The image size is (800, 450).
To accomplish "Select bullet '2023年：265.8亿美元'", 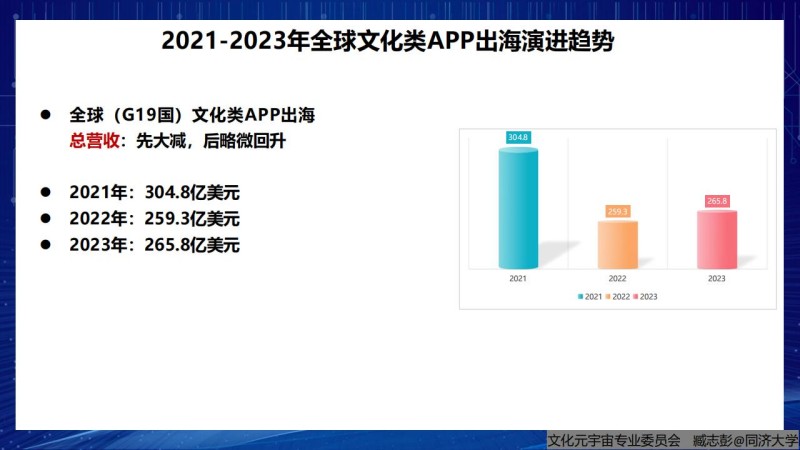I will pos(155,245).
